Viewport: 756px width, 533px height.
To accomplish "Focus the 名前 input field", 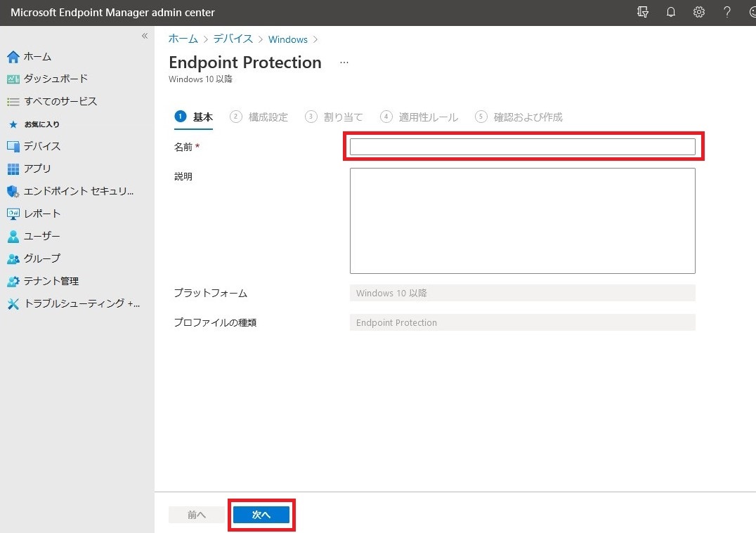I will [523, 147].
